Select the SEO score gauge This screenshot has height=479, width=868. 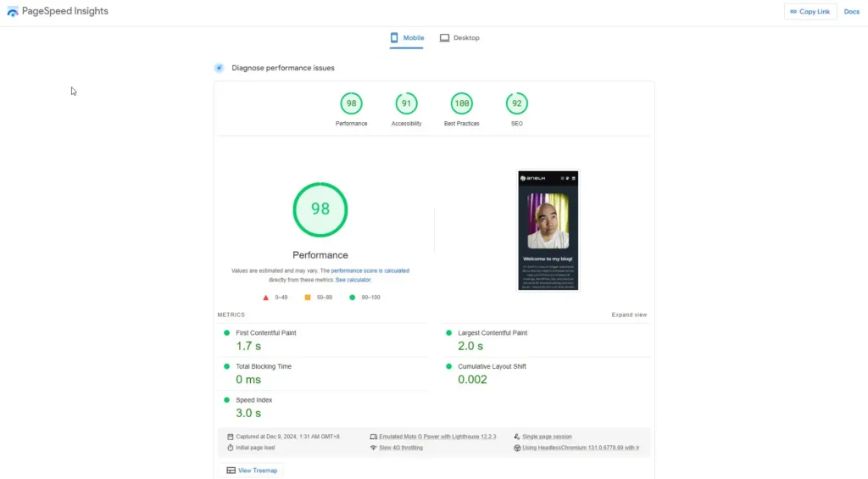[x=516, y=104]
